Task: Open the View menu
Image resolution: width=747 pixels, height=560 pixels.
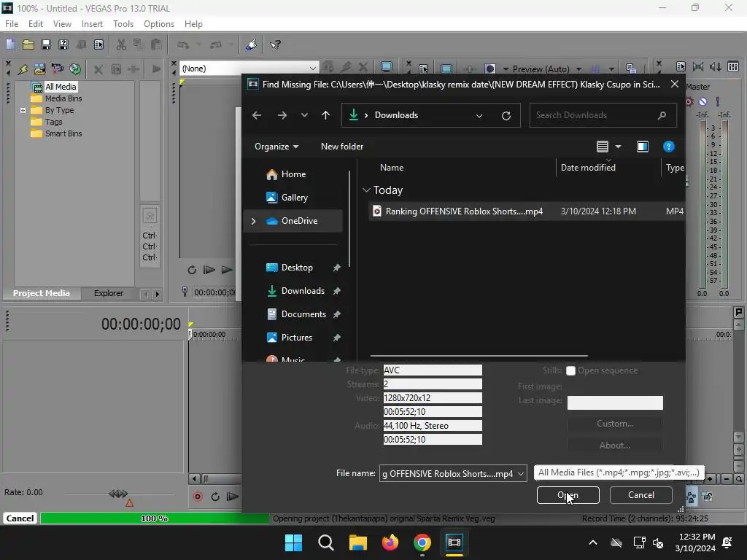Action: click(62, 24)
